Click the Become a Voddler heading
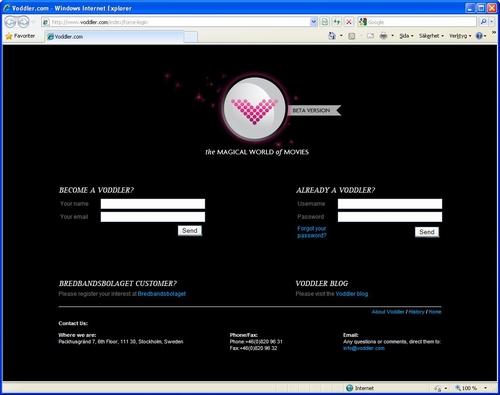 (96, 190)
